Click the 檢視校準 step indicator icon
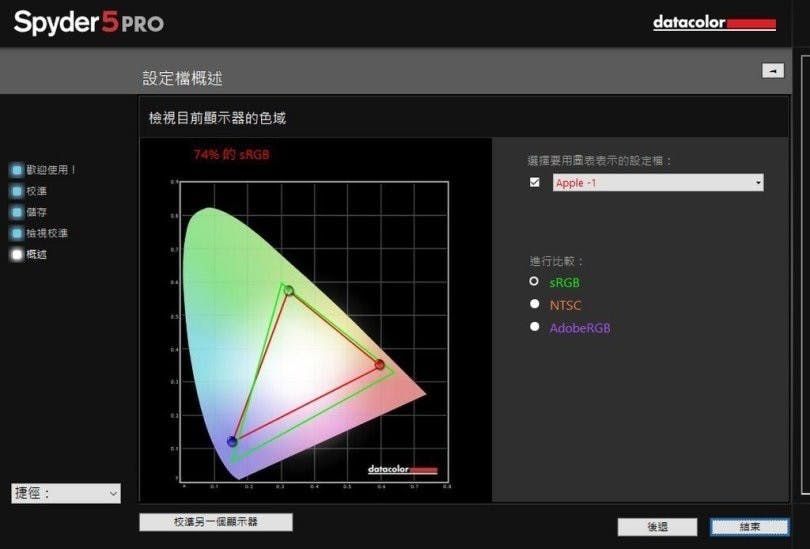The width and height of the screenshot is (810, 549). [17, 233]
